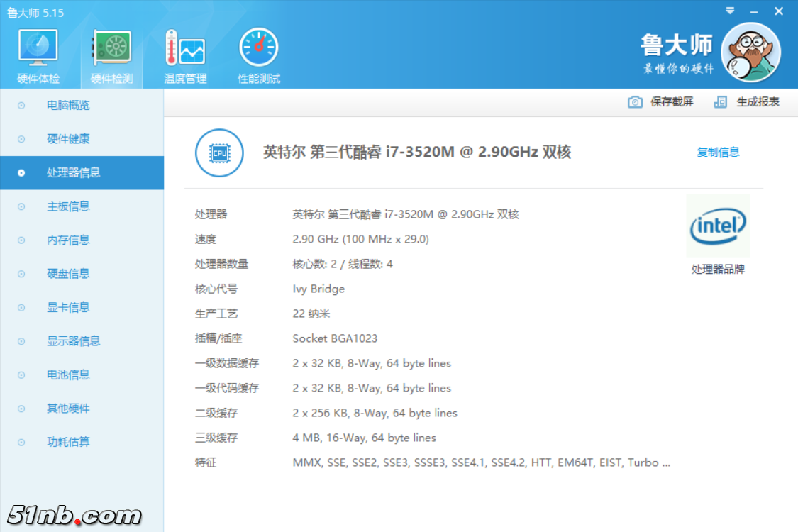Viewport: 798px width, 532px height.
Task: Switch to 主板信息 section
Action: pyautogui.click(x=68, y=206)
